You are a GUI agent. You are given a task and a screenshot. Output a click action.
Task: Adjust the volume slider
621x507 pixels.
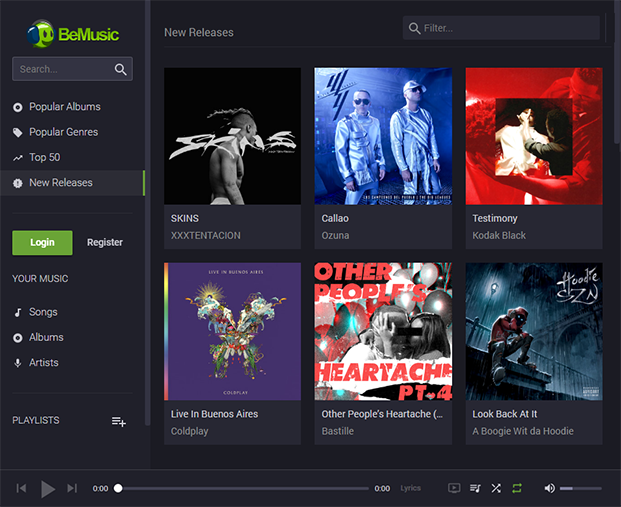click(580, 488)
